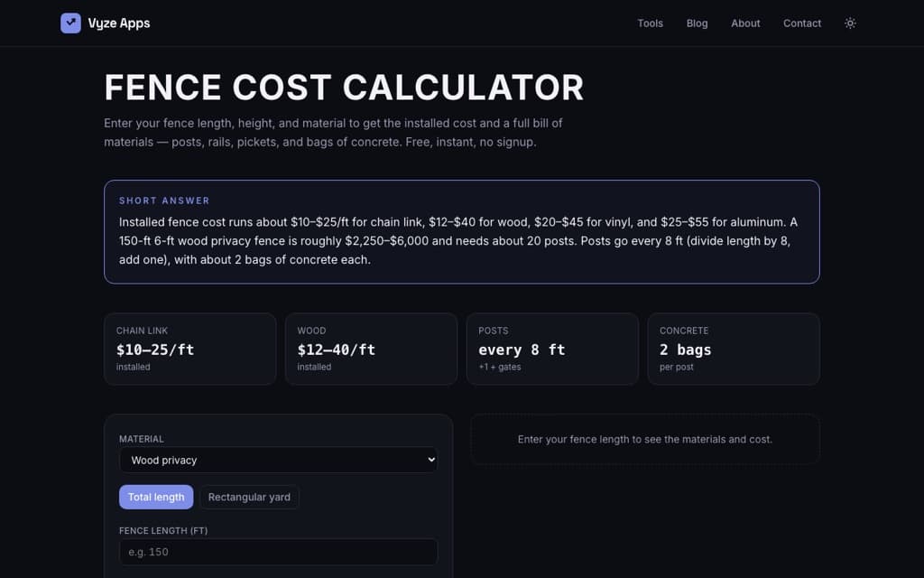Select the Total length mode
The height and width of the screenshot is (578, 924).
point(156,498)
